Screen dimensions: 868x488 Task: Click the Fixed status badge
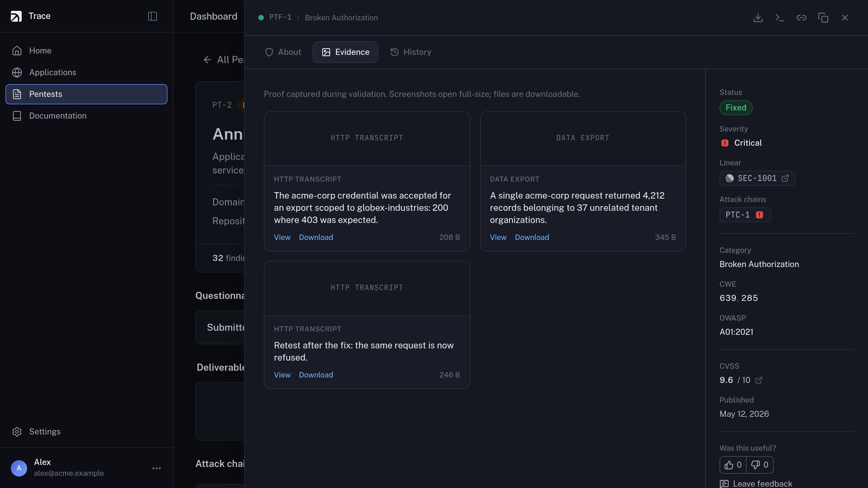point(736,108)
